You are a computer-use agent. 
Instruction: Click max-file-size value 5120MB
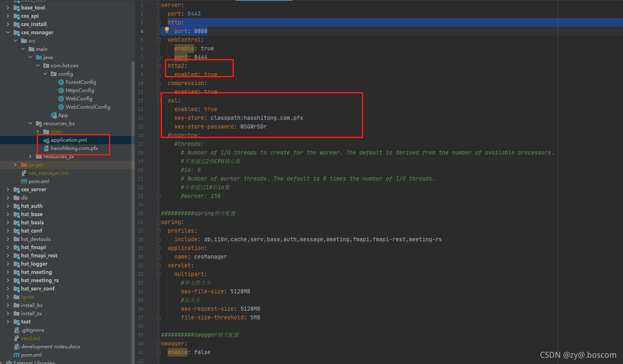click(x=240, y=292)
